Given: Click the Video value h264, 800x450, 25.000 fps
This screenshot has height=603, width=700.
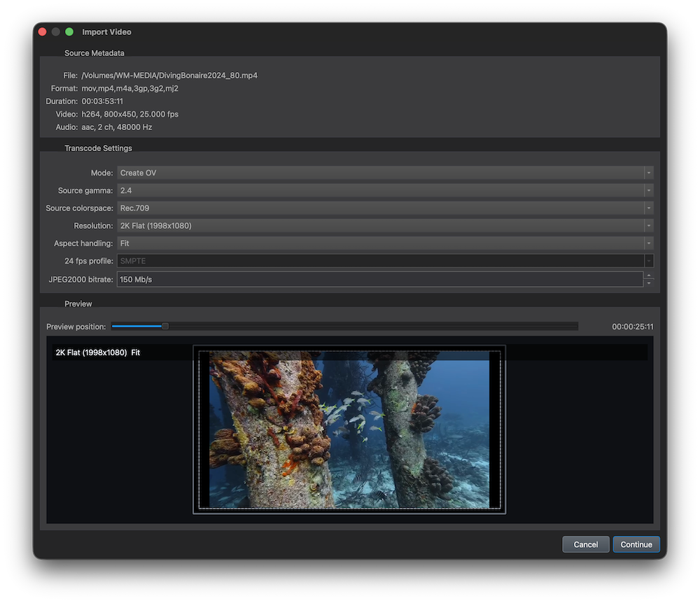Looking at the screenshot, I should pos(130,114).
